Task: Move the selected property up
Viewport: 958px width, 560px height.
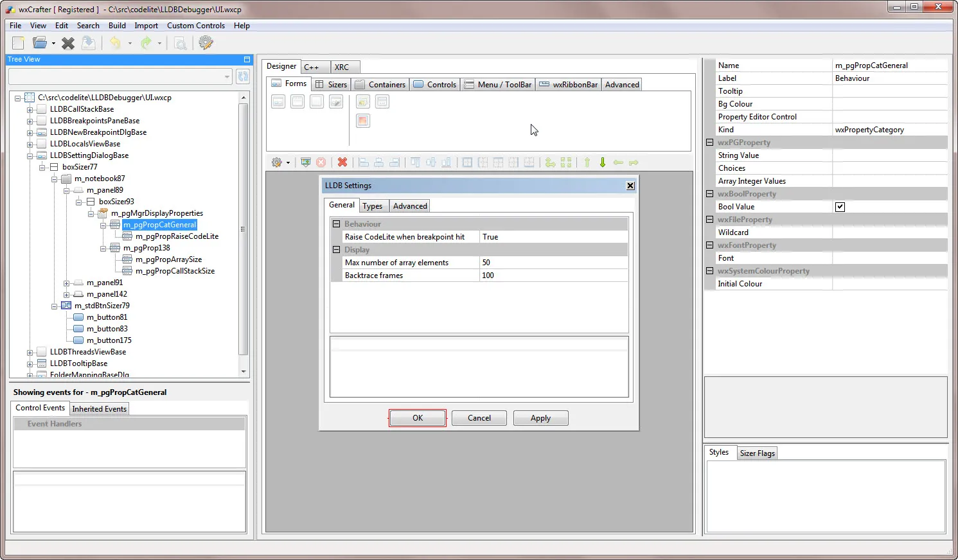Action: [x=587, y=162]
